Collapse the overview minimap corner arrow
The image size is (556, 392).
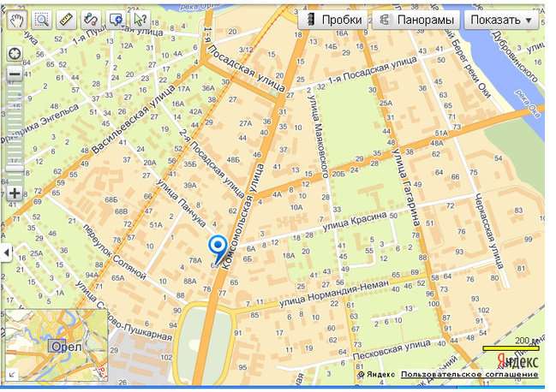[x=12, y=374]
